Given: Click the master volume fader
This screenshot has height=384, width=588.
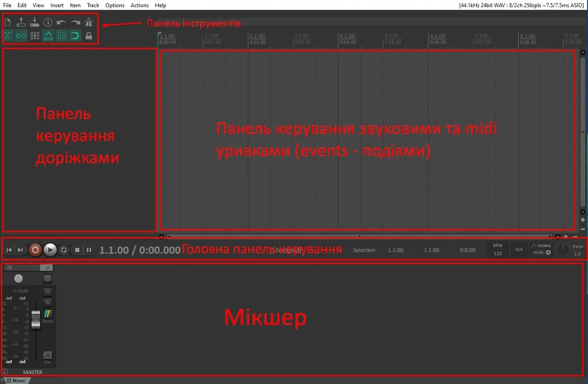Looking at the screenshot, I should click(x=36, y=320).
